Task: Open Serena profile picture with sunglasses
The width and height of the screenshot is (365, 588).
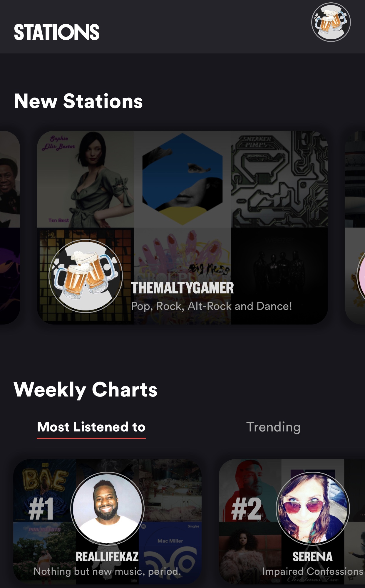Action: point(313,508)
